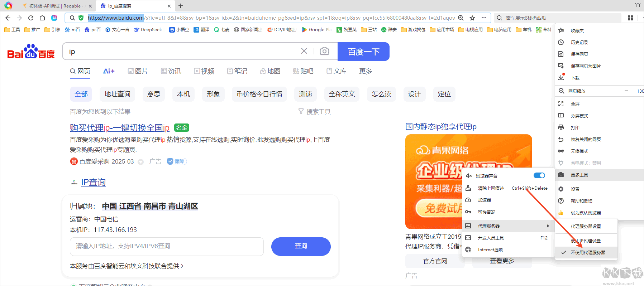Open the 电视应用 bookmark folder

(470, 30)
